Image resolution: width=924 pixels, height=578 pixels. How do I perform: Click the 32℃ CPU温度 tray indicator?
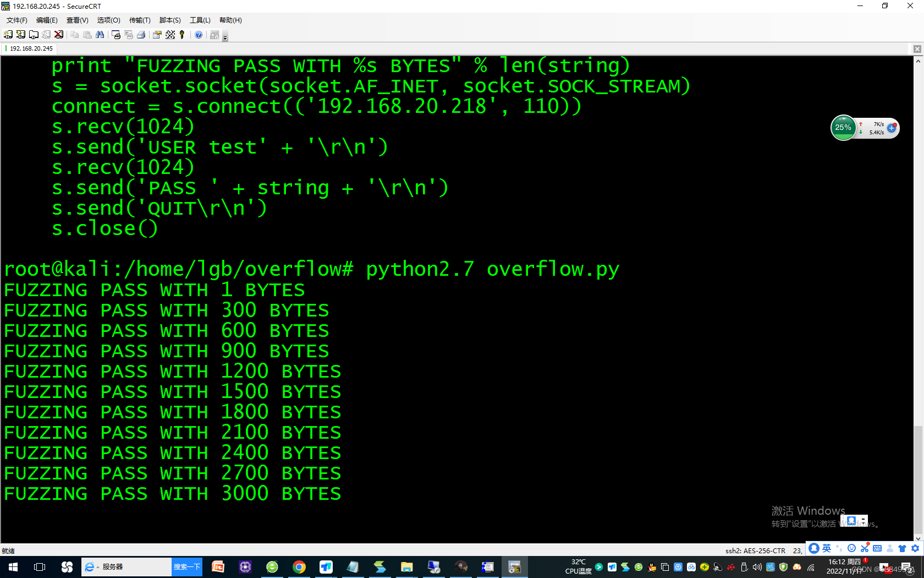coord(579,566)
